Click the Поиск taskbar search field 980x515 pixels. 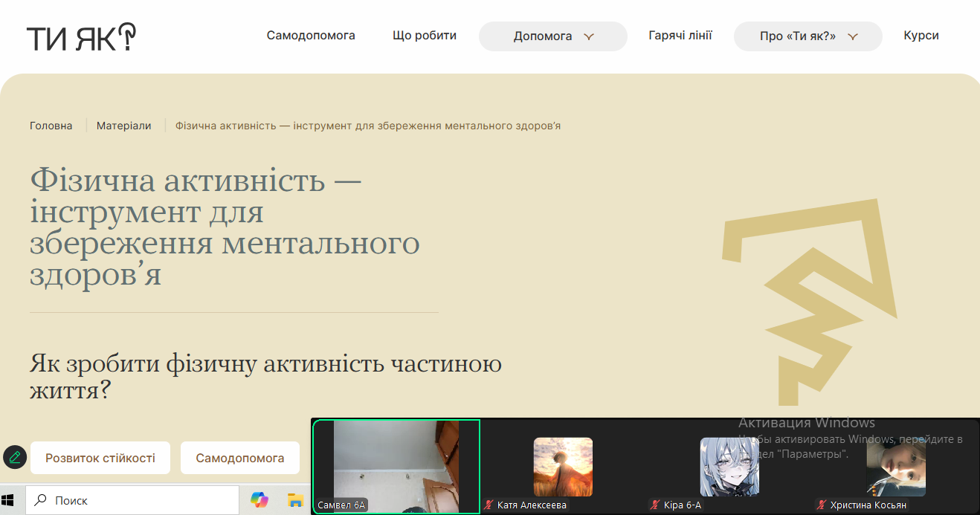[x=132, y=500]
